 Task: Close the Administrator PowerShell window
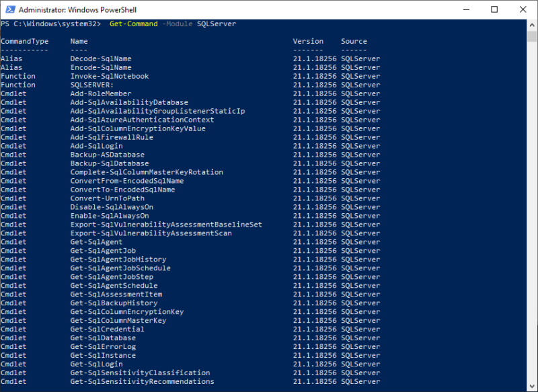point(523,9)
